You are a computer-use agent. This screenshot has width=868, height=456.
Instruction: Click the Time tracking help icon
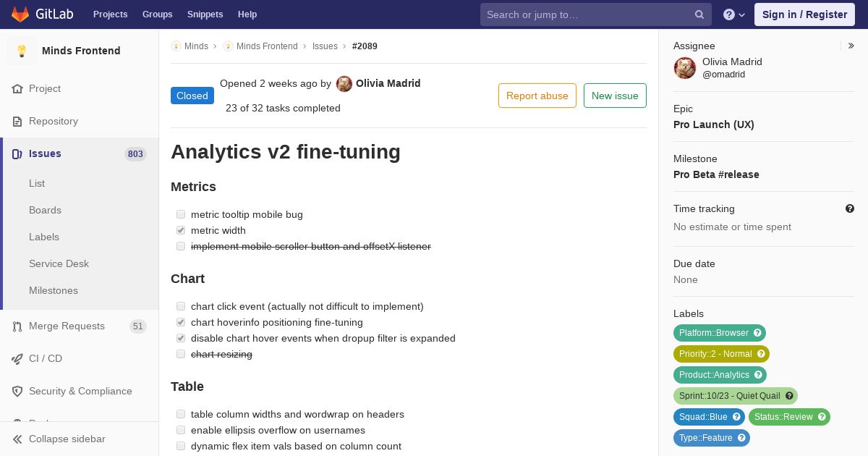click(x=850, y=208)
